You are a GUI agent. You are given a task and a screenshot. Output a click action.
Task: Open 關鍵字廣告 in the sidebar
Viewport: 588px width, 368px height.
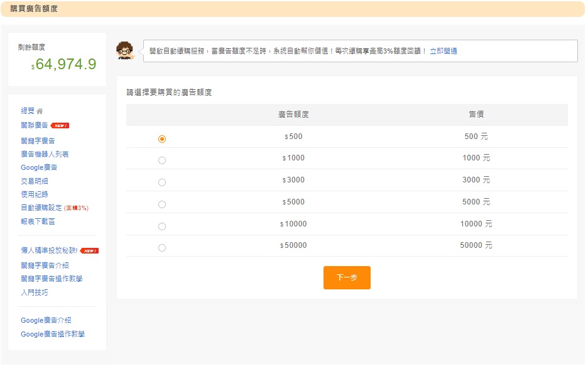(x=38, y=141)
